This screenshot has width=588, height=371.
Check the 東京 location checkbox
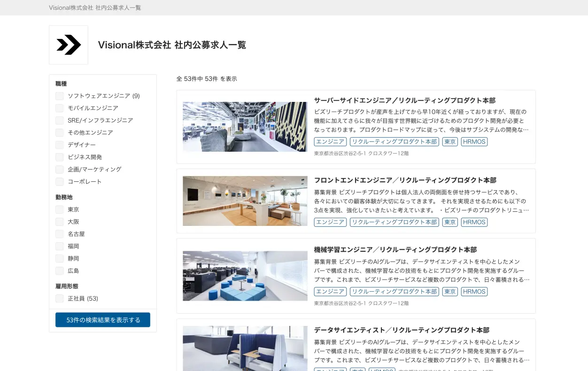60,209
